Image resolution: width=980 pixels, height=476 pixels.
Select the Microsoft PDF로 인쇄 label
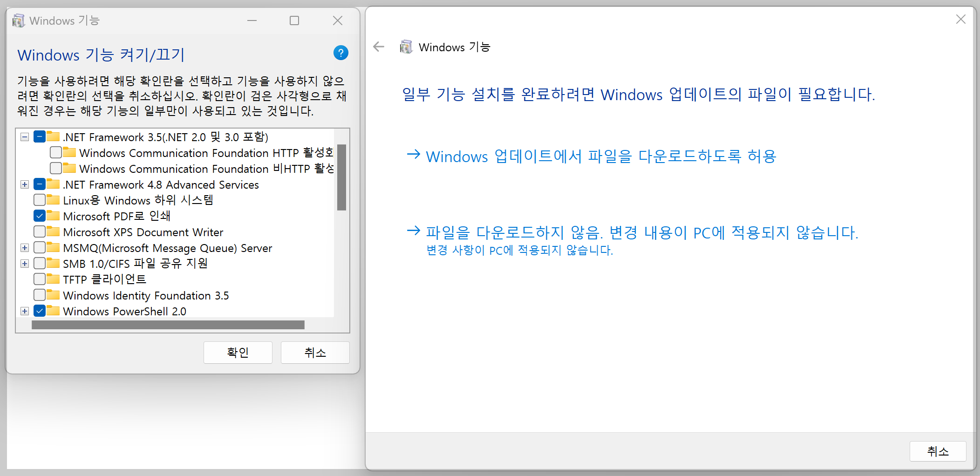(x=117, y=216)
